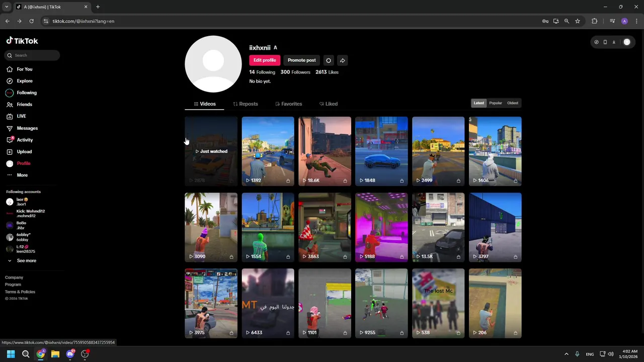Click the share profile arrow icon

(x=342, y=60)
